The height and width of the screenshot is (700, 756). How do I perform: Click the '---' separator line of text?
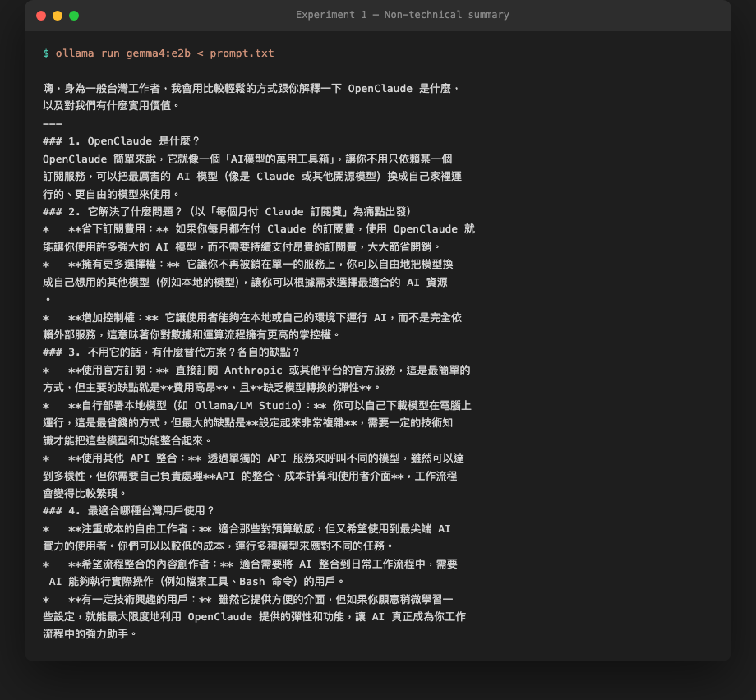point(52,124)
